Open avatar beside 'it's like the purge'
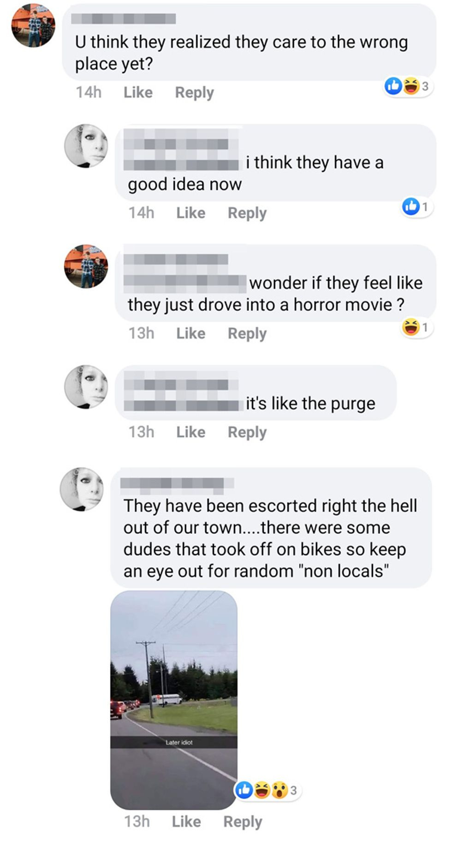The image size is (452, 868). tap(86, 387)
